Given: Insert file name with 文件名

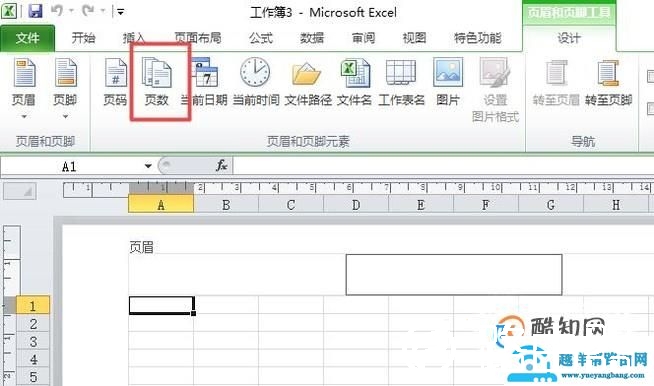Looking at the screenshot, I should click(x=355, y=82).
